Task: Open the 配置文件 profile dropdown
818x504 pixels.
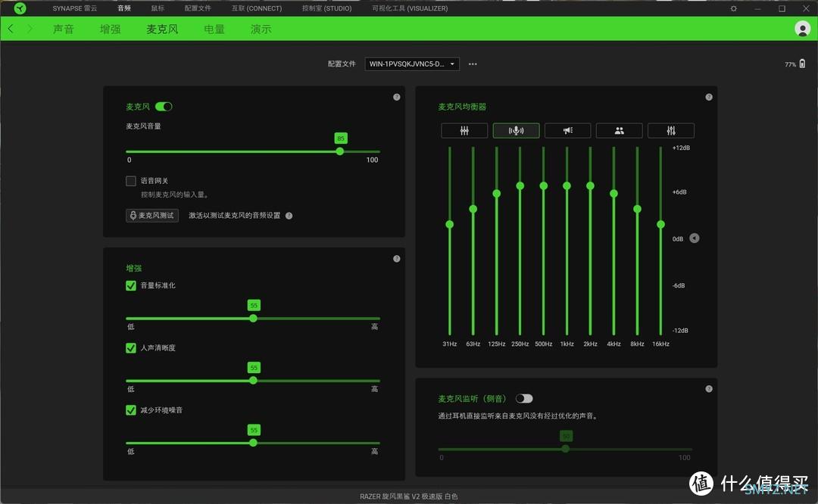Action: [x=412, y=64]
